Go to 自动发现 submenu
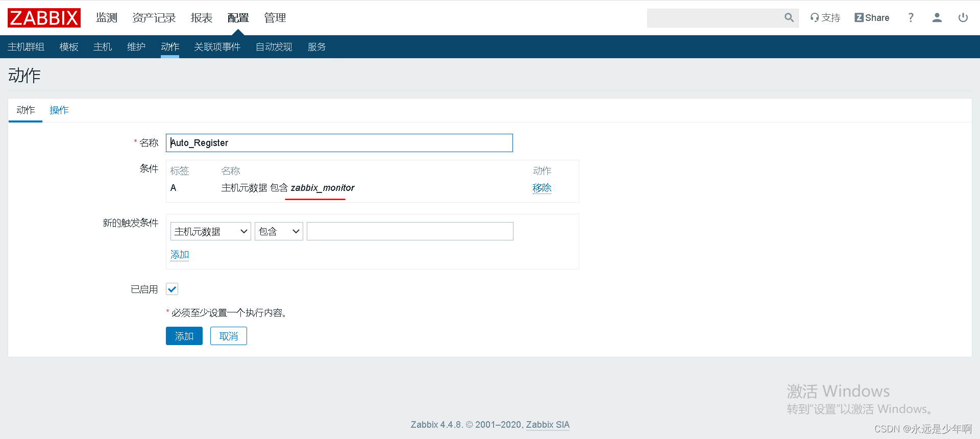Screen dimensions: 980x439 tap(274, 47)
